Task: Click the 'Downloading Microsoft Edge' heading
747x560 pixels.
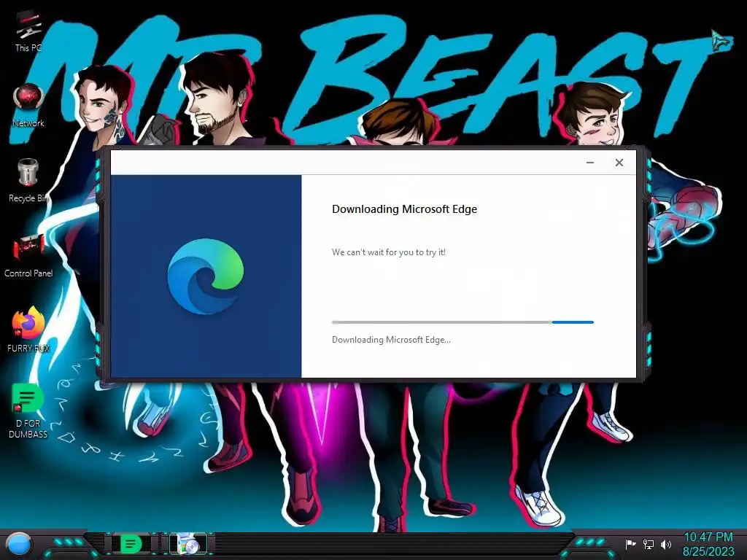Action: coord(404,209)
